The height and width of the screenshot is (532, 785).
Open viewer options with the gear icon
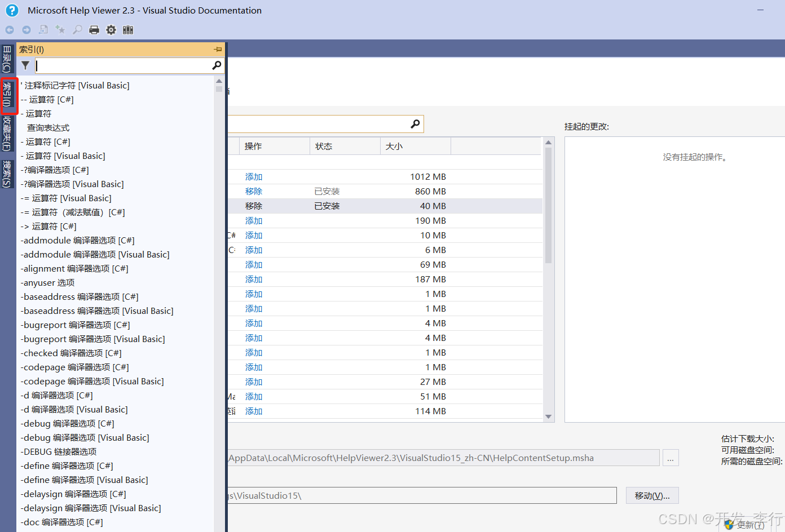[x=111, y=30]
